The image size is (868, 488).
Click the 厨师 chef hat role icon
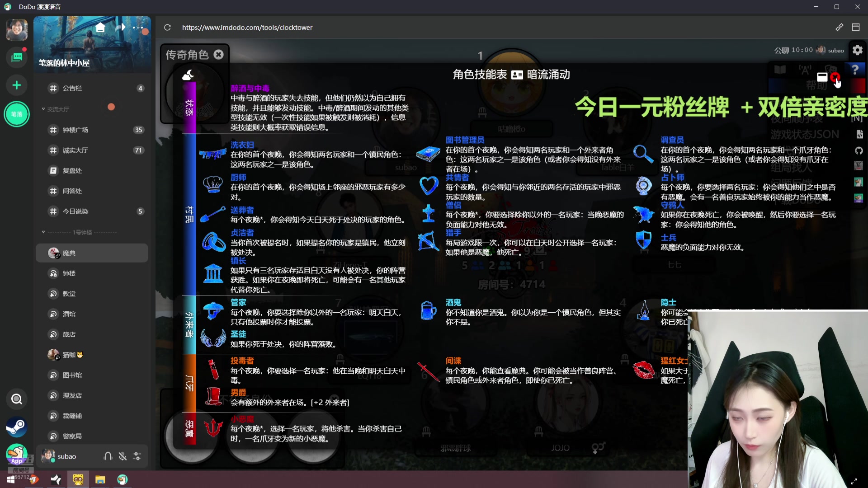(212, 184)
